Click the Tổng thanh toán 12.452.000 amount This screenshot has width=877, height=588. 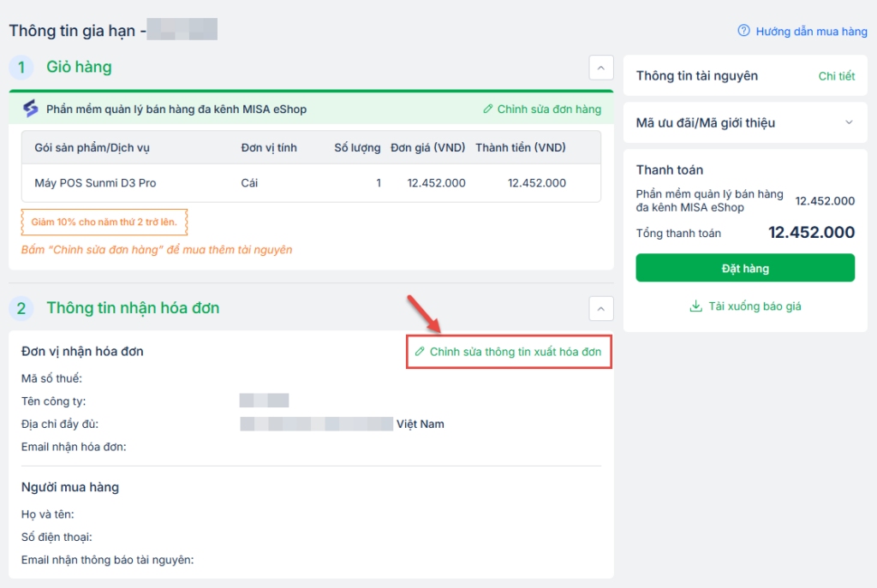[x=811, y=232]
